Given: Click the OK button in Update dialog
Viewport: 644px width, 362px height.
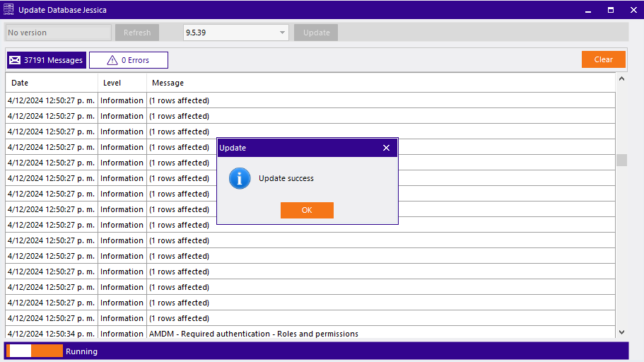Looking at the screenshot, I should (307, 211).
